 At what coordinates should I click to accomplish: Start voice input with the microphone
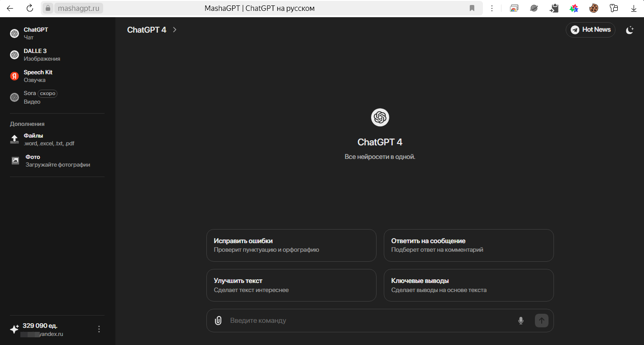[521, 321]
